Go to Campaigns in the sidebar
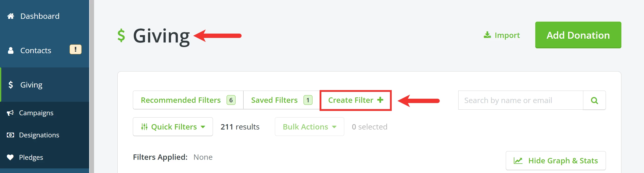 tap(36, 113)
